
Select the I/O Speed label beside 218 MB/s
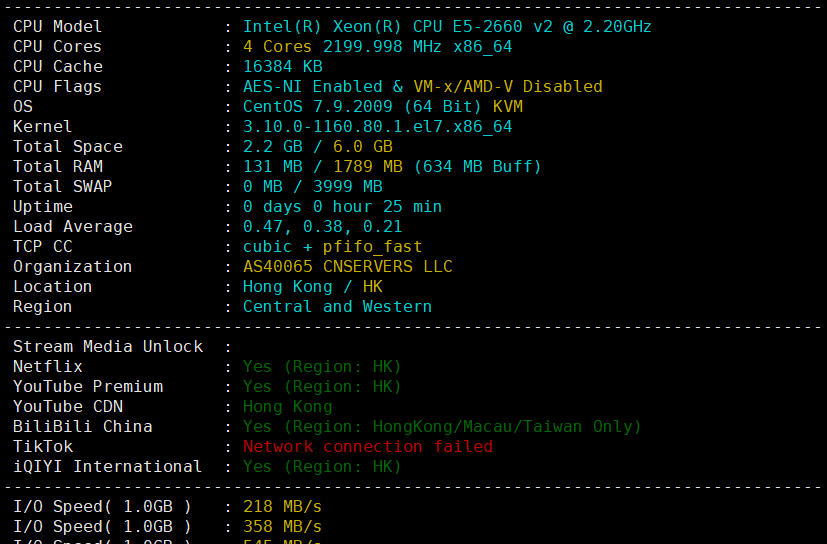click(102, 507)
